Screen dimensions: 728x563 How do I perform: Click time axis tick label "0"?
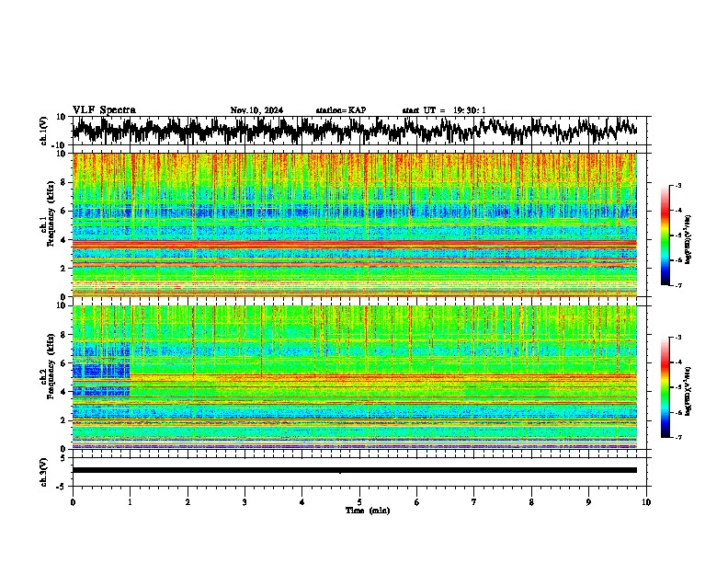73,502
